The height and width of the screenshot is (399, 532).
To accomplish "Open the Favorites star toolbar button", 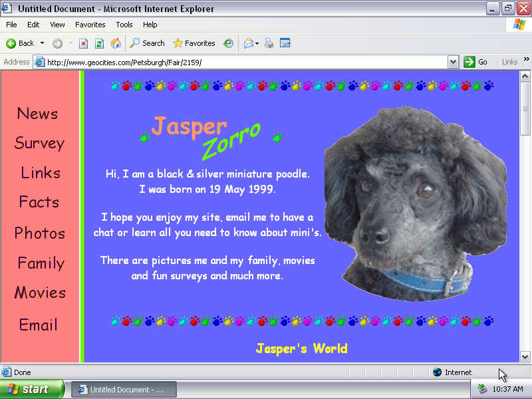I will pos(194,43).
